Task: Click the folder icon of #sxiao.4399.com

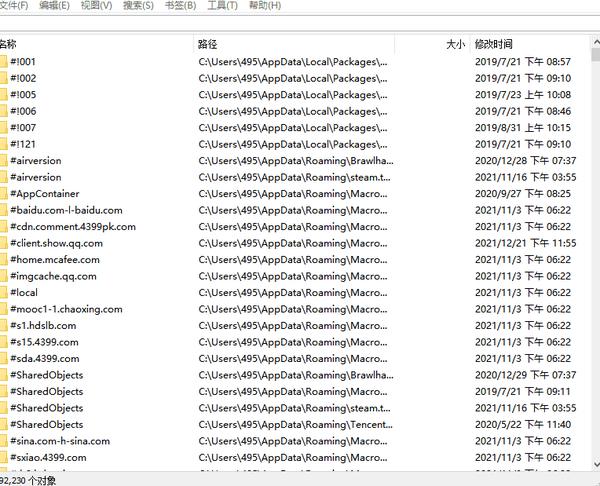Action: [x=3, y=457]
